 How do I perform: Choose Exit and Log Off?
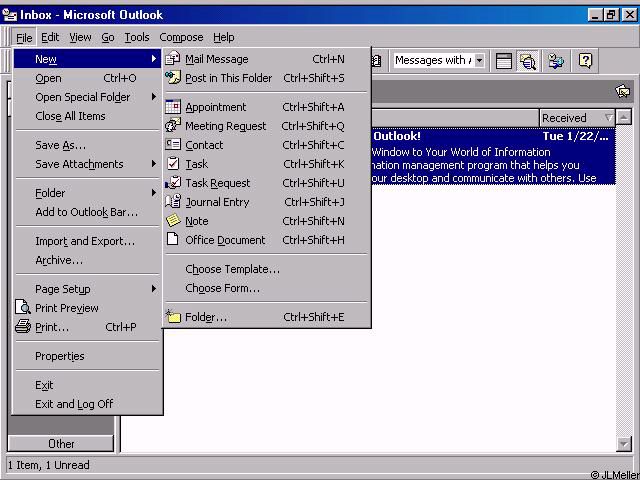coord(87,404)
